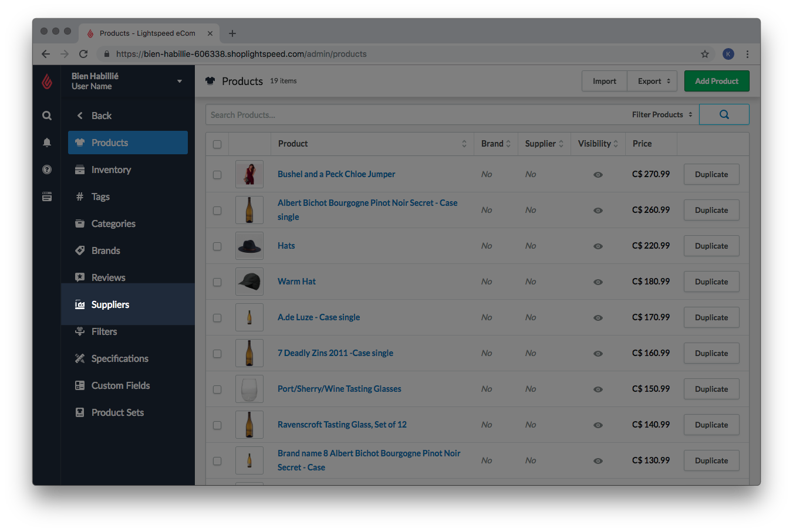Image resolution: width=793 pixels, height=532 pixels.
Task: Toggle visibility eye for Ravenscroft Tasting Glass
Action: point(598,425)
